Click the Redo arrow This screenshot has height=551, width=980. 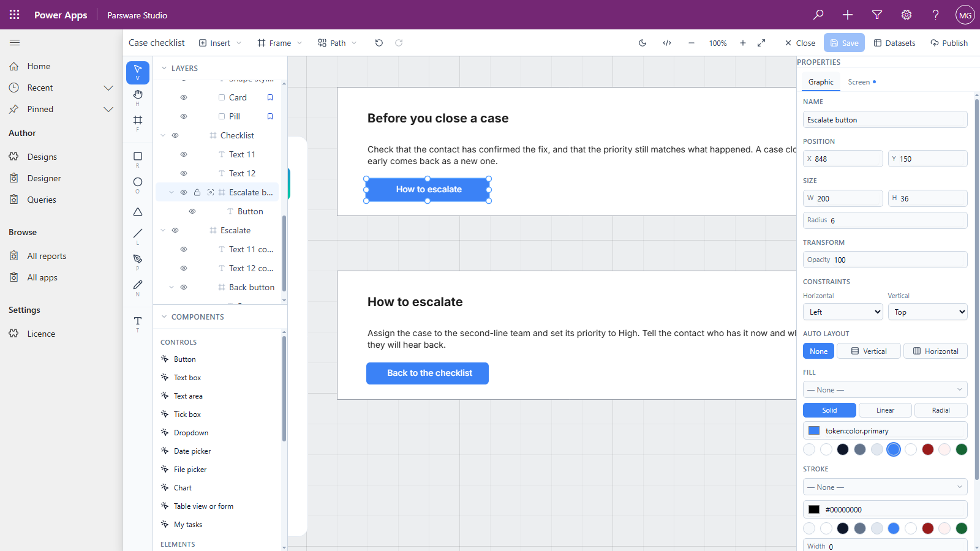pyautogui.click(x=399, y=43)
